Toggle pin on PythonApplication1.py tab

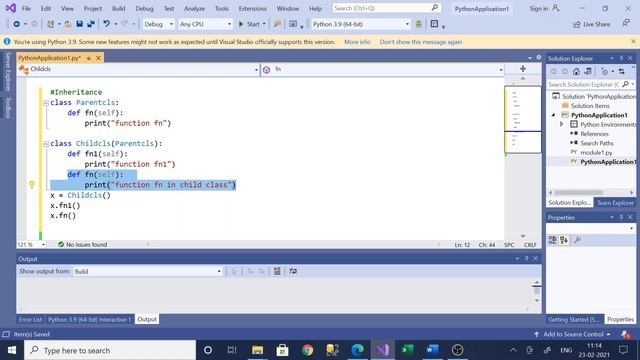coord(89,58)
